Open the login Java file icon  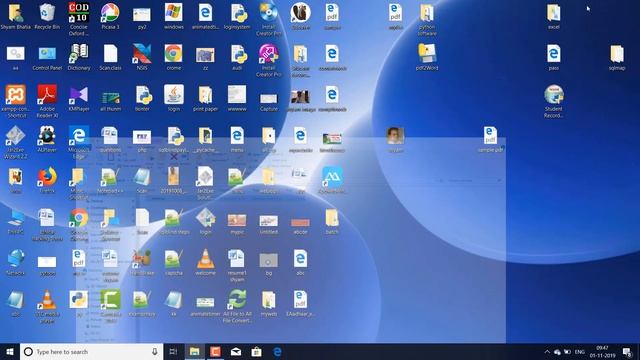[174, 99]
